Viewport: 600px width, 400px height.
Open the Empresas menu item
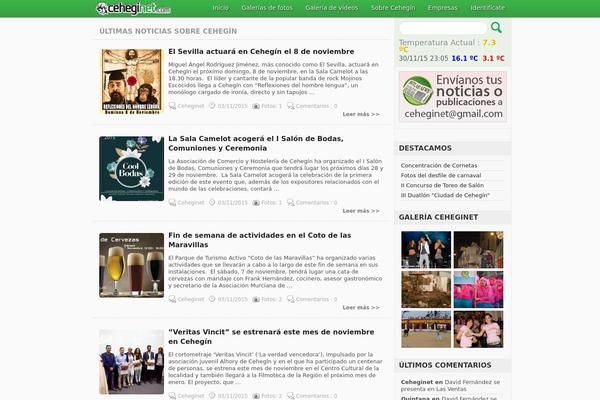pyautogui.click(x=442, y=8)
